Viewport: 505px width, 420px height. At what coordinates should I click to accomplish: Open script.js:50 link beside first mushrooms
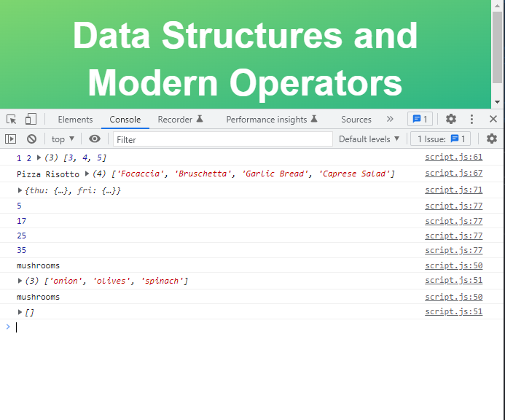pos(453,265)
